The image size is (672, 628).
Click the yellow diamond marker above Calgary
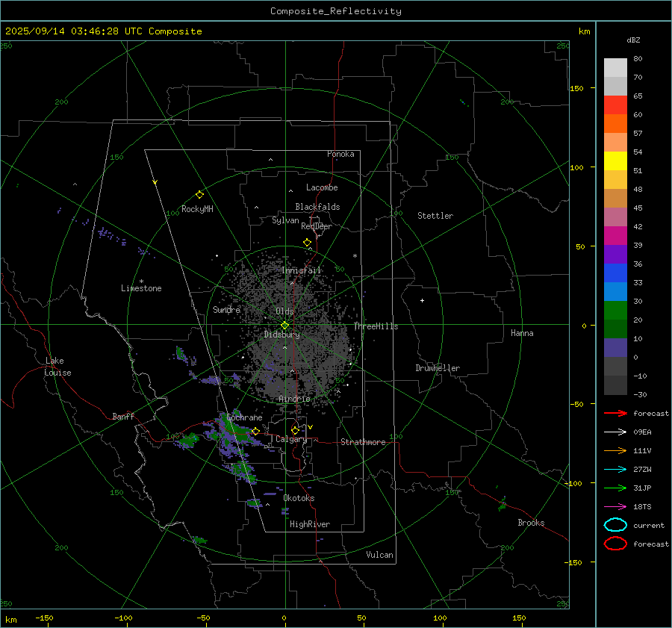295,430
